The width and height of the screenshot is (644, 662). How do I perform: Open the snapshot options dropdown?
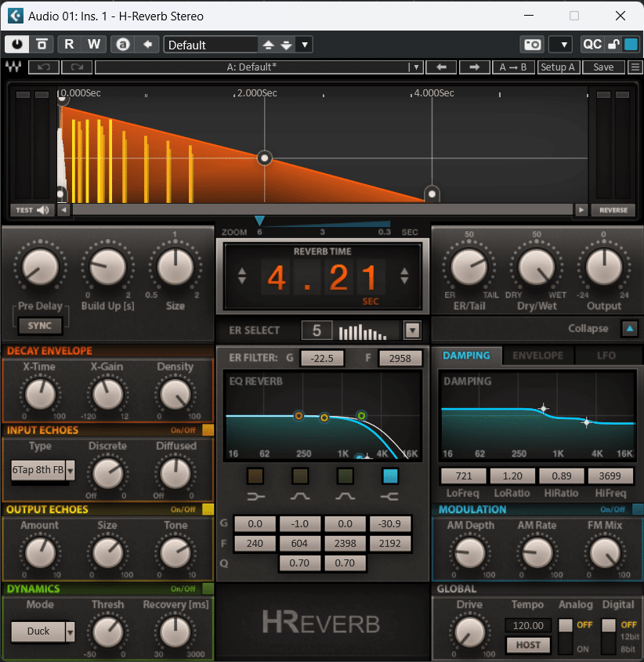(564, 45)
